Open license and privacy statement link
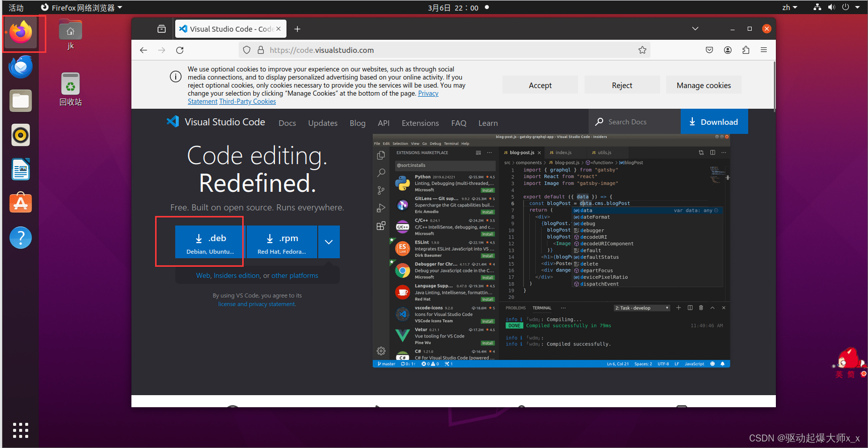Viewport: 868px width, 448px height. pos(257,304)
